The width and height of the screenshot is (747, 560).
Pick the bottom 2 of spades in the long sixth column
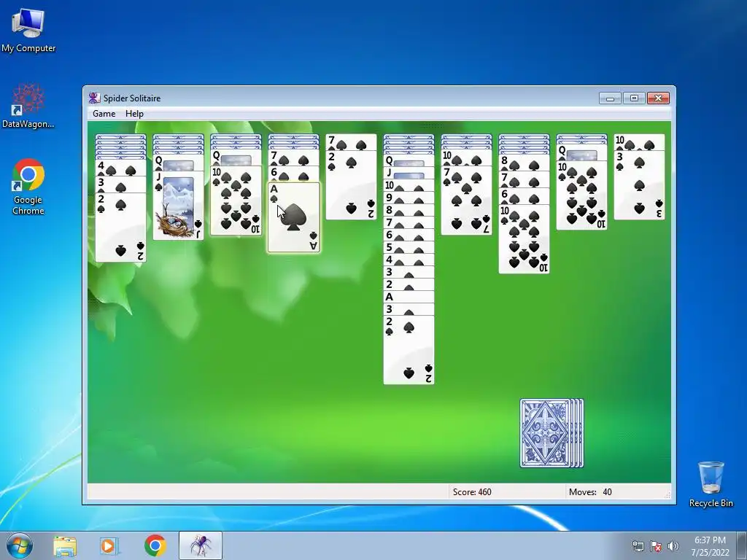point(409,349)
